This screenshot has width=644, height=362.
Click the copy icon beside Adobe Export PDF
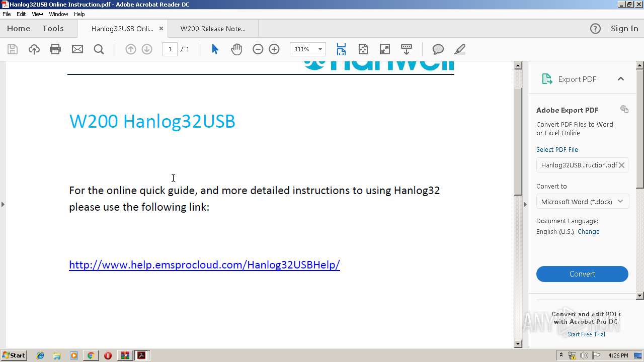[x=624, y=109]
